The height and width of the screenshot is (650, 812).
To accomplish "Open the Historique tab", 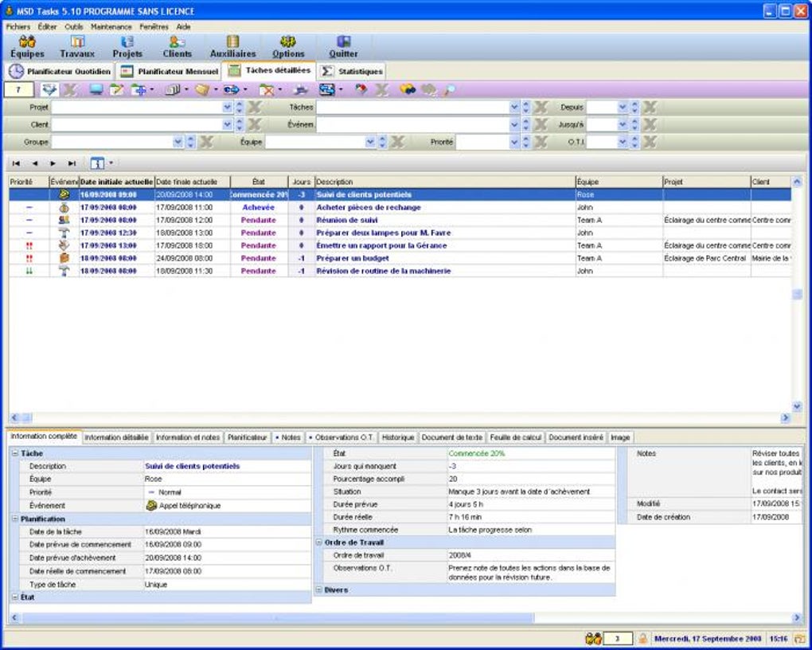I will [397, 437].
